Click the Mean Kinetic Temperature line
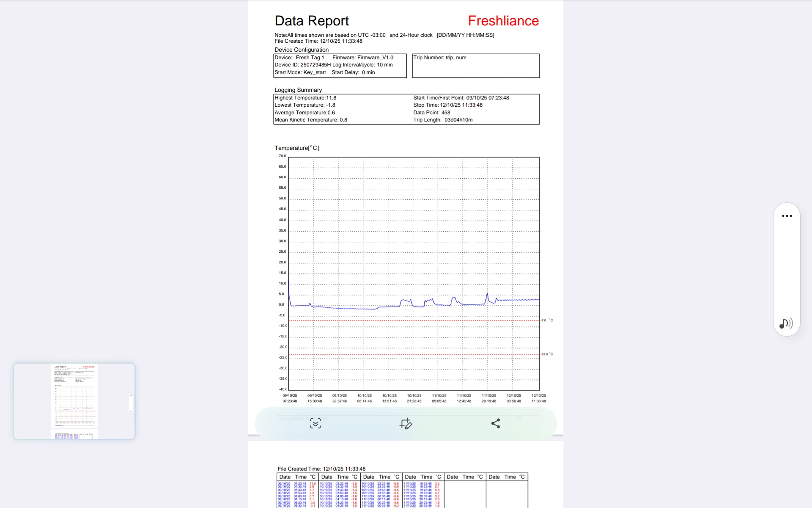 pos(310,120)
